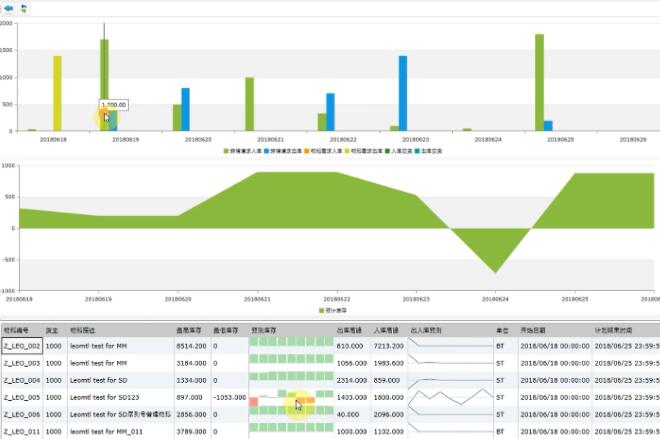Select the Z_LEO_002 table cell

click(x=22, y=346)
